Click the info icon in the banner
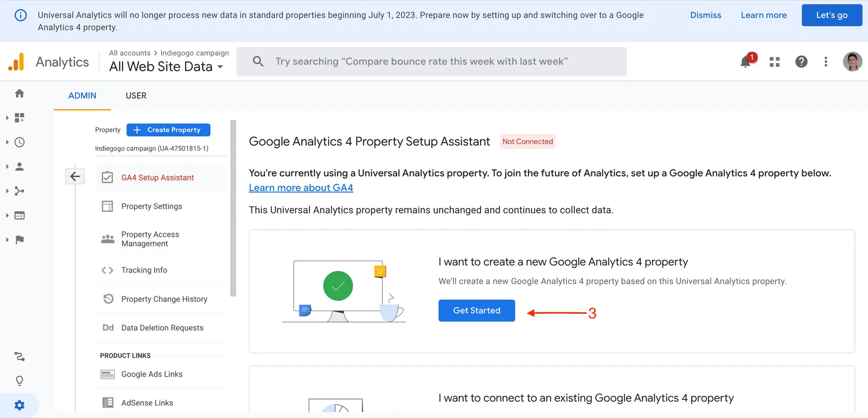 pyautogui.click(x=21, y=15)
